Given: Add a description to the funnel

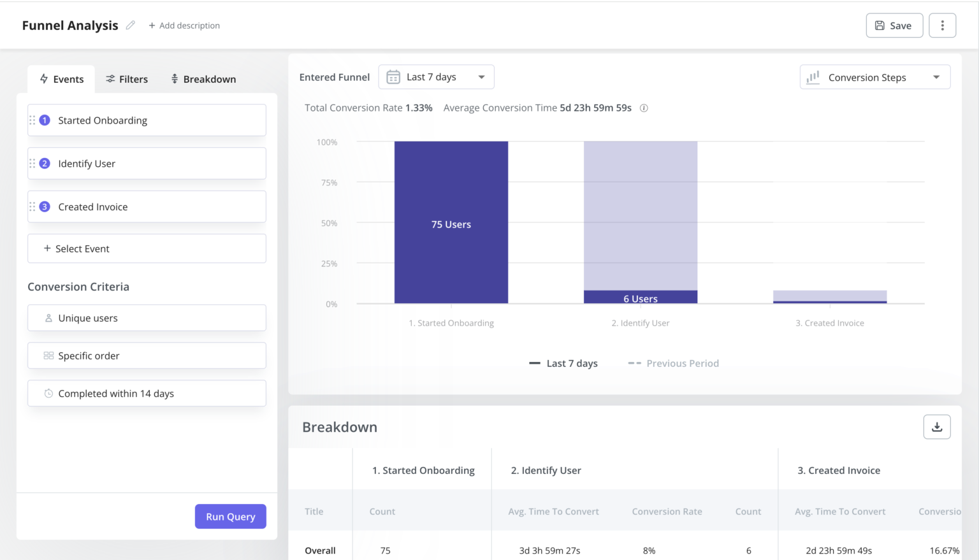Looking at the screenshot, I should point(184,25).
